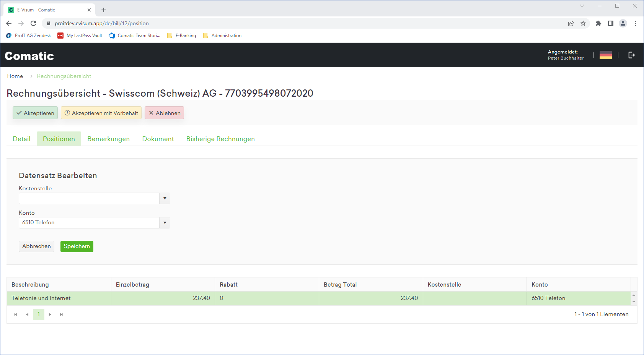Viewport: 644px width, 355px height.
Task: Go to first page of grid
Action: pyautogui.click(x=16, y=314)
